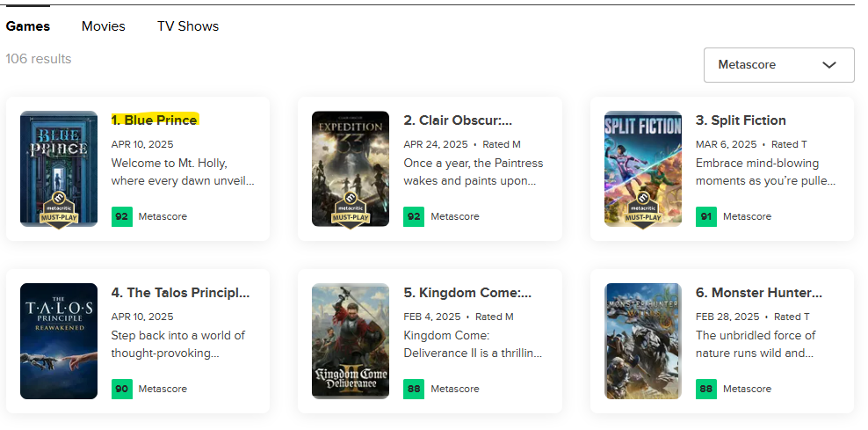Screen dimensions: 868x430
Task: Select the Games tab
Action: click(x=28, y=26)
